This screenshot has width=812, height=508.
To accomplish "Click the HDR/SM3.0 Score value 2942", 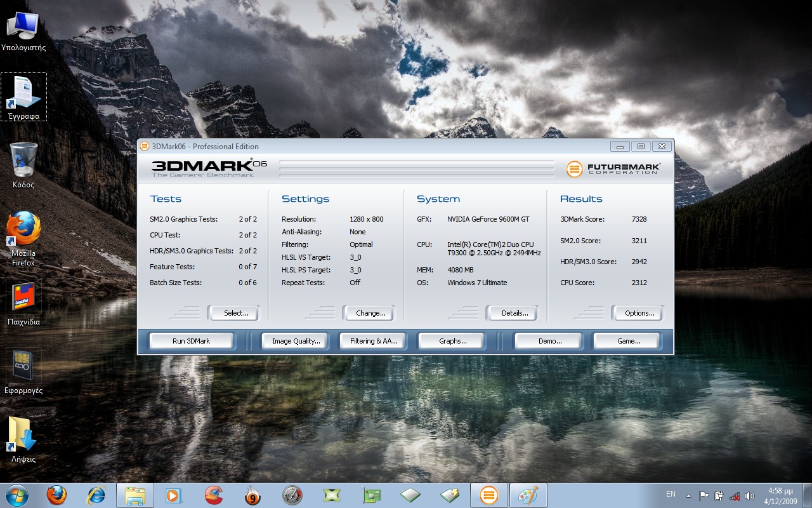I will [639, 262].
